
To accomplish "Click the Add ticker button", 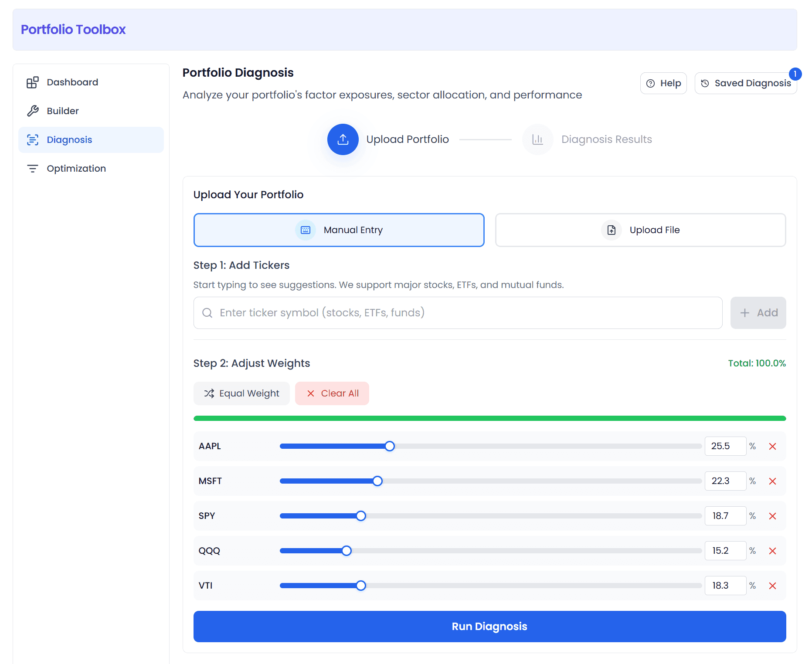I will [x=758, y=313].
